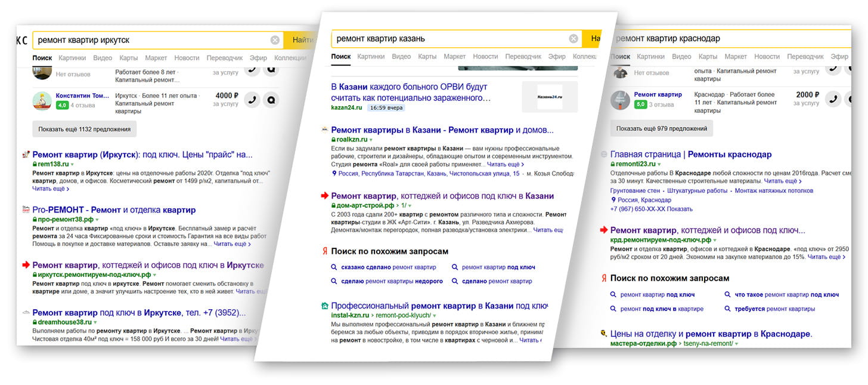Viewport: 868px width, 385px height.
Task: Expand the arrow next to dreamhouse38.ru
Action: pos(95,322)
